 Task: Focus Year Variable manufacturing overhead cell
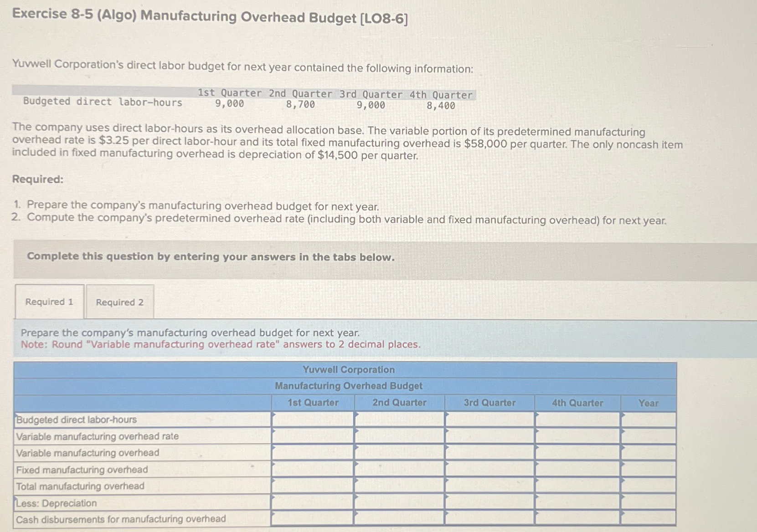click(x=648, y=452)
